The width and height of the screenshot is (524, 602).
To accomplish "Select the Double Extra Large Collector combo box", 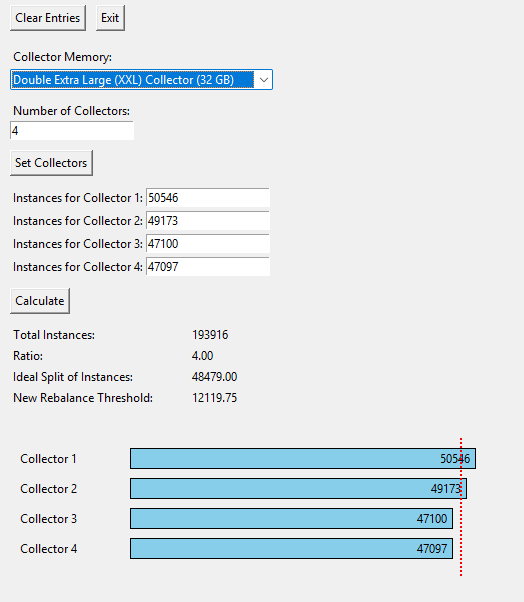I will click(141, 80).
